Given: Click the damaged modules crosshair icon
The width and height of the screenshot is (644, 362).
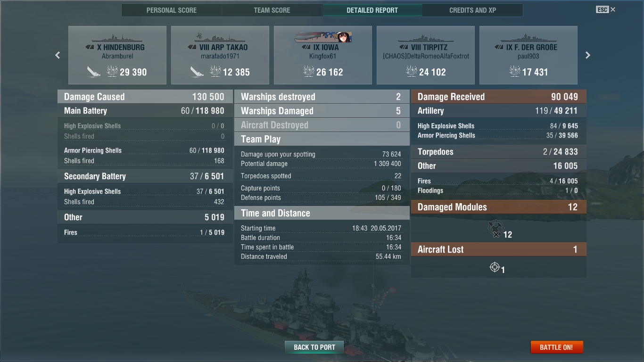Looking at the screenshot, I should pyautogui.click(x=495, y=229).
